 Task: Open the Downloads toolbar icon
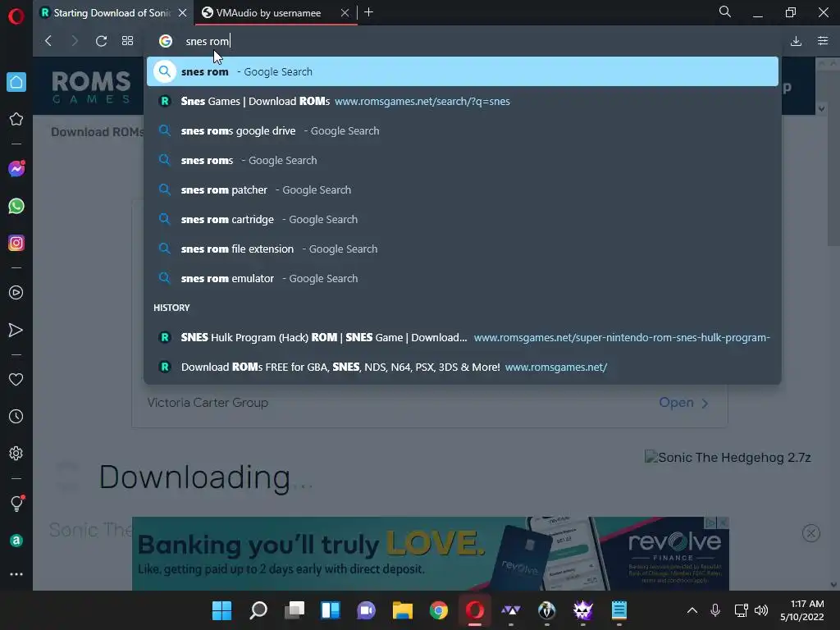[796, 41]
